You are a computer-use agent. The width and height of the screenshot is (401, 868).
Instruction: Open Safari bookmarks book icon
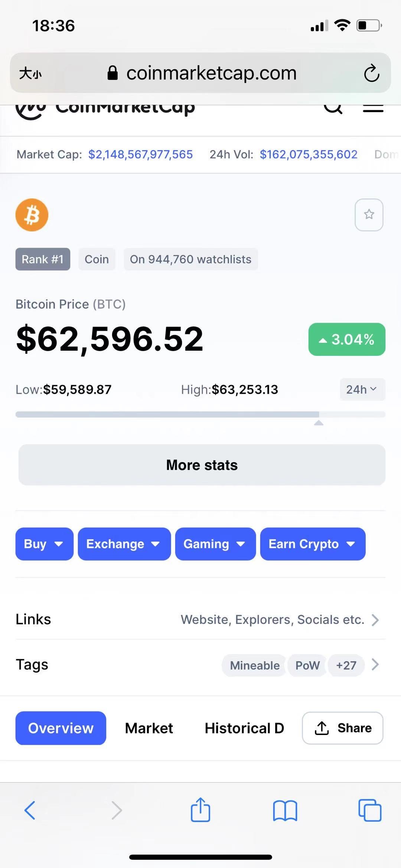pos(285,810)
